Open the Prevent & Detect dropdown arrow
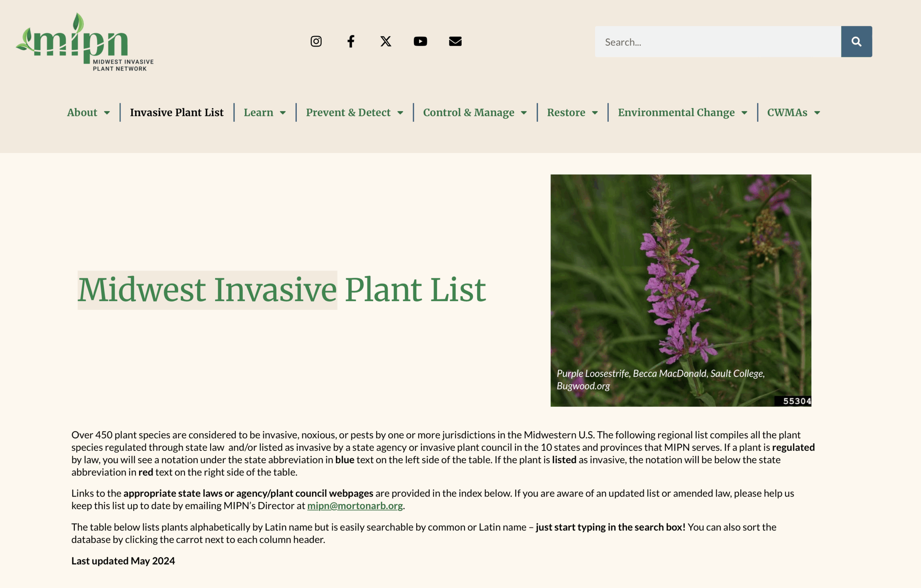921x588 pixels. pos(400,113)
